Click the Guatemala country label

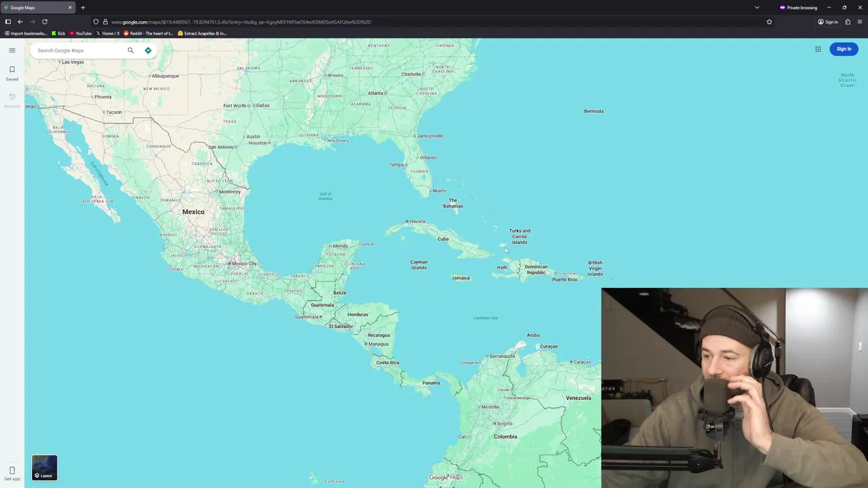pyautogui.click(x=322, y=305)
